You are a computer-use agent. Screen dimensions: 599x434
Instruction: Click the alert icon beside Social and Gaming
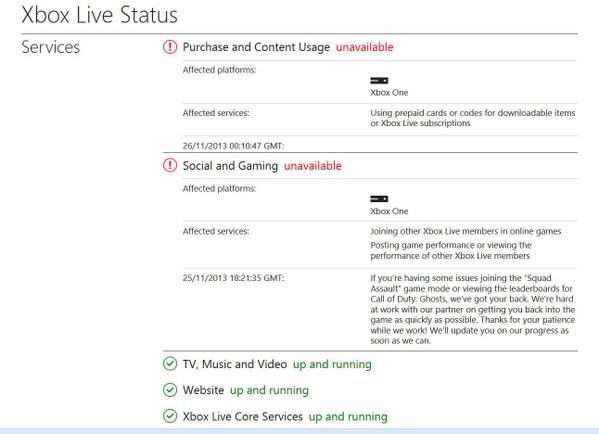[170, 165]
